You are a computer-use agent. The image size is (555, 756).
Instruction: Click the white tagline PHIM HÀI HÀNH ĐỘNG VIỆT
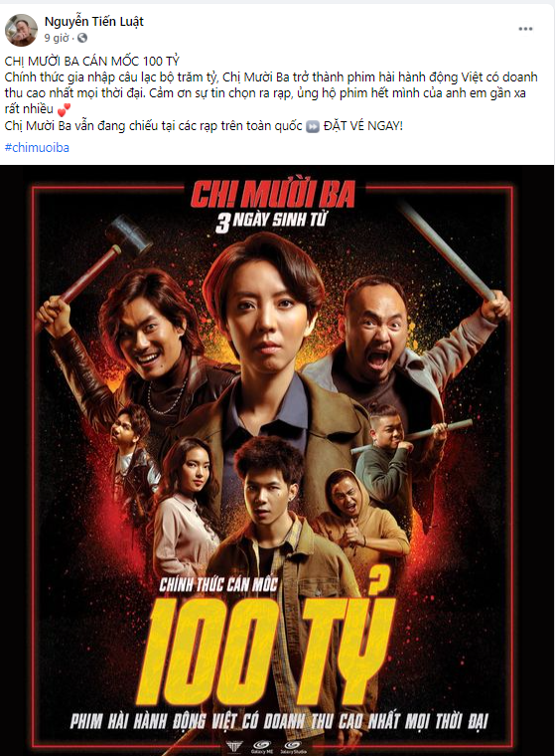pyautogui.click(x=279, y=721)
